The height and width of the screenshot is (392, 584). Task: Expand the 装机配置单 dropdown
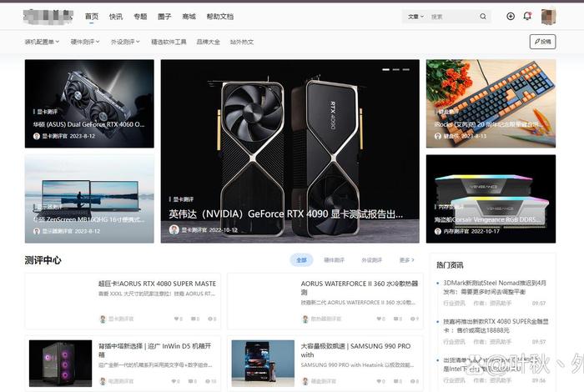[42, 42]
